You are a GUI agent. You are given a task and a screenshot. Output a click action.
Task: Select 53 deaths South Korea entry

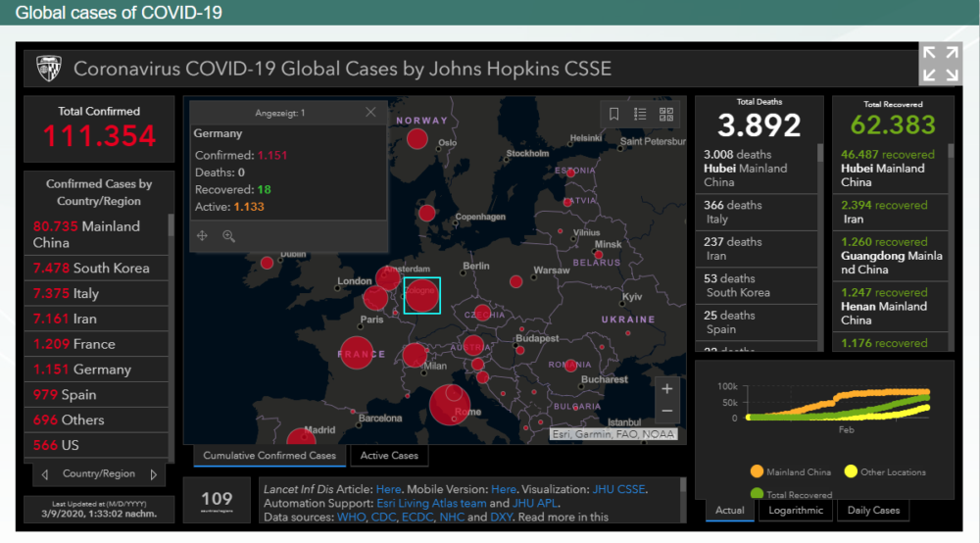(x=757, y=285)
